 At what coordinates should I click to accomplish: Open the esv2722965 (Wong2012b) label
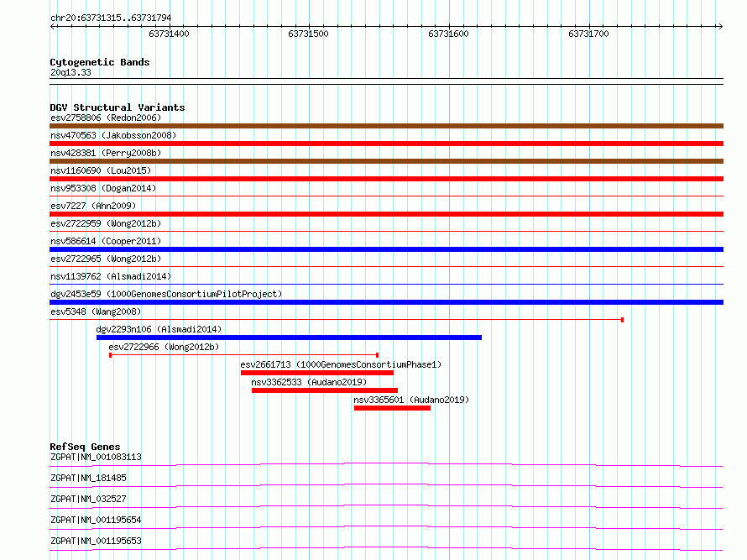pos(106,259)
